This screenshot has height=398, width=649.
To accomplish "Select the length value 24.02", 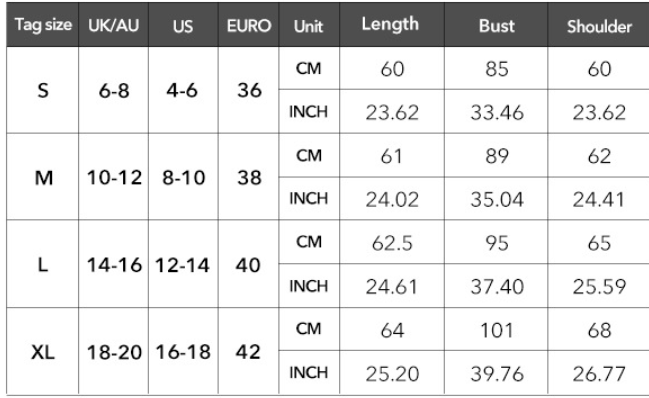I will click(x=392, y=199).
